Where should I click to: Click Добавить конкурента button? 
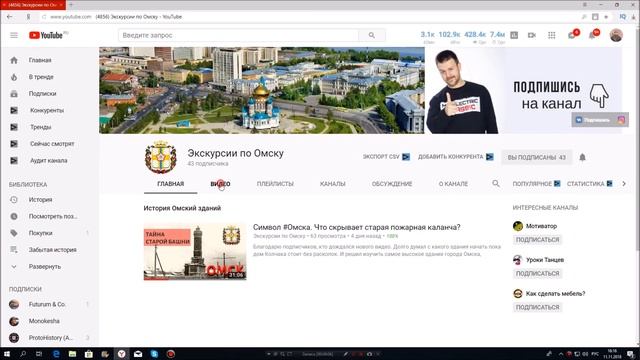pyautogui.click(x=456, y=157)
